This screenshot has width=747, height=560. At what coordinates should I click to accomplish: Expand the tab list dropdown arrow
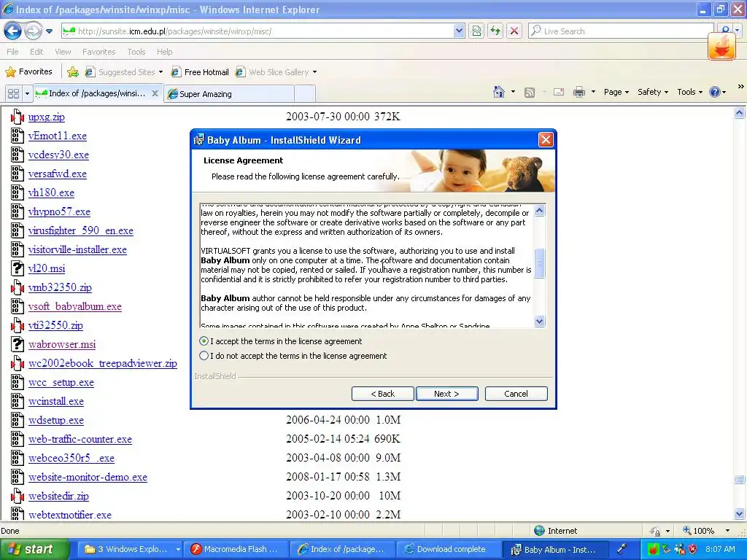27,93
